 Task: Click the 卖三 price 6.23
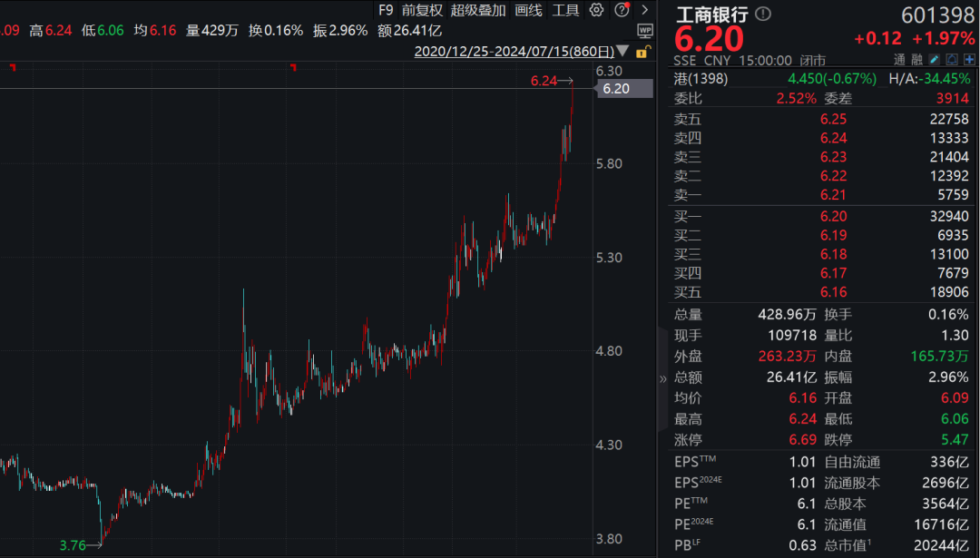tap(833, 157)
